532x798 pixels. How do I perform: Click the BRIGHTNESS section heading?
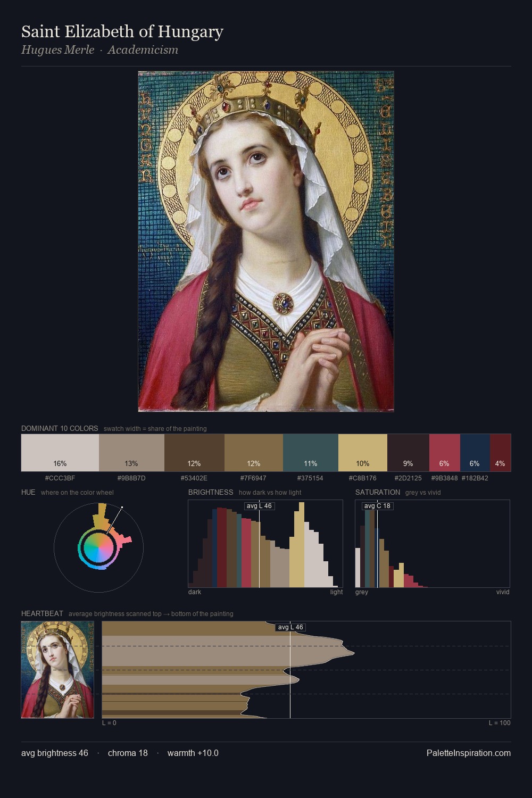(x=211, y=492)
